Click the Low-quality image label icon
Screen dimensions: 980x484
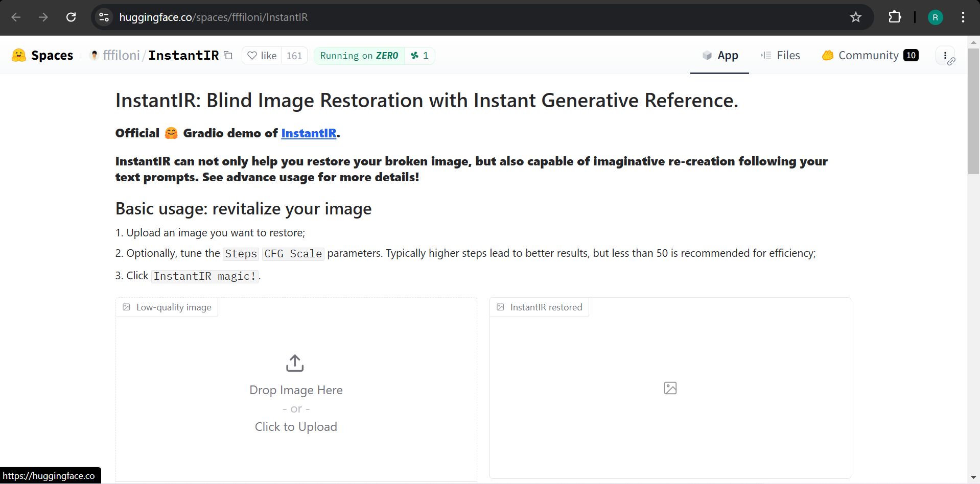pos(126,307)
